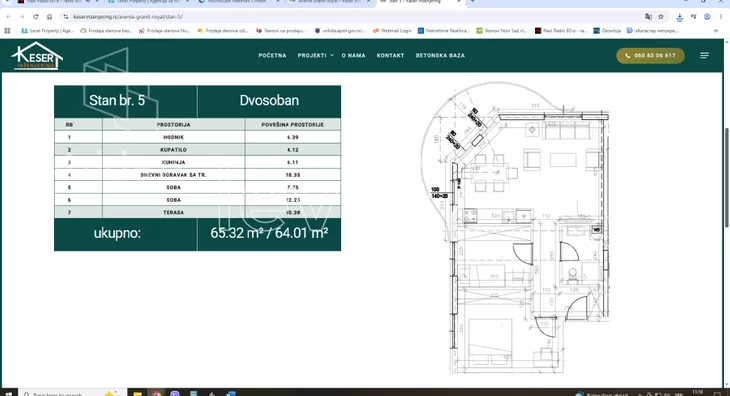The width and height of the screenshot is (730, 396).
Task: Click the DNEVNI BORAVAK SA TR. row label
Action: pos(174,175)
